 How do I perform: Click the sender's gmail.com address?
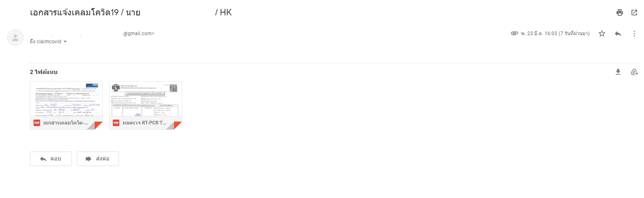click(x=138, y=34)
